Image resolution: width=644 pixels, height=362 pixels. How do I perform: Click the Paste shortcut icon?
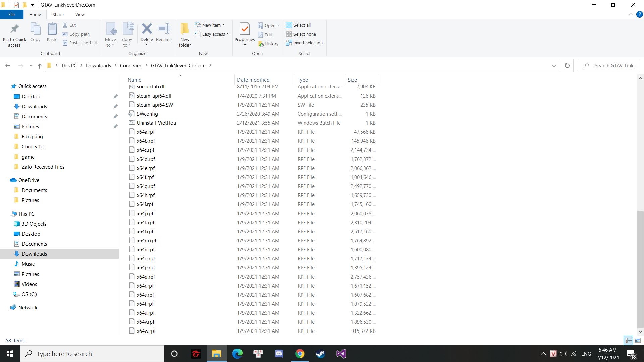tap(82, 43)
